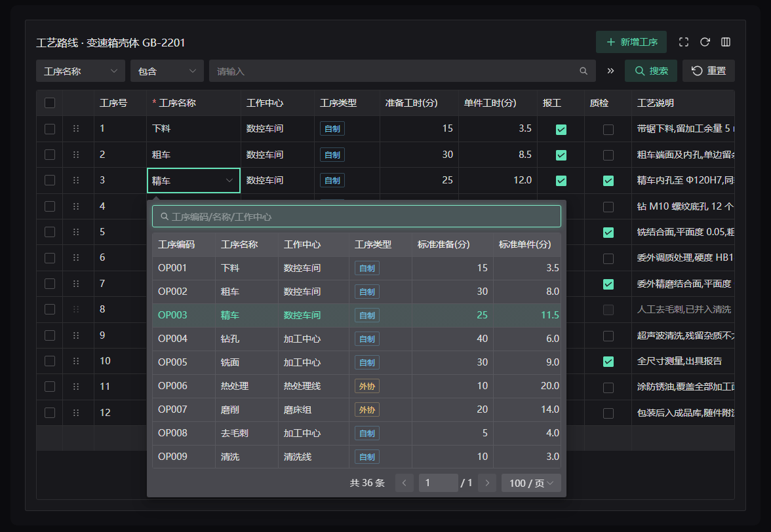
Task: Choose OP004 钻孔 from the popup list
Action: (x=357, y=339)
